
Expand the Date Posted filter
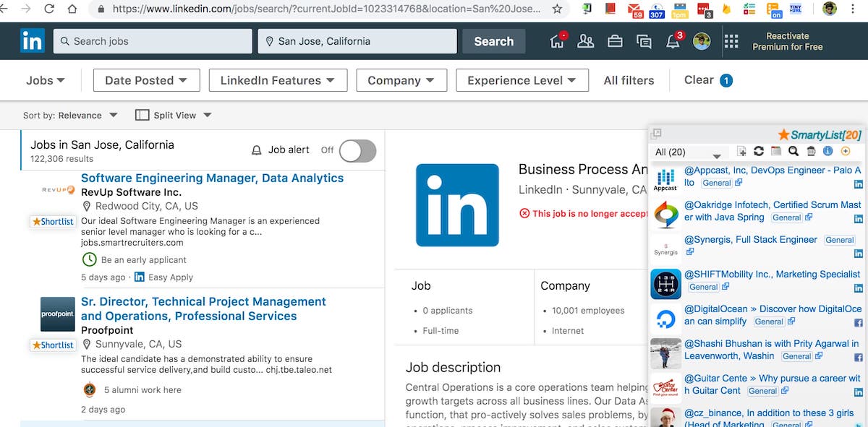(146, 80)
